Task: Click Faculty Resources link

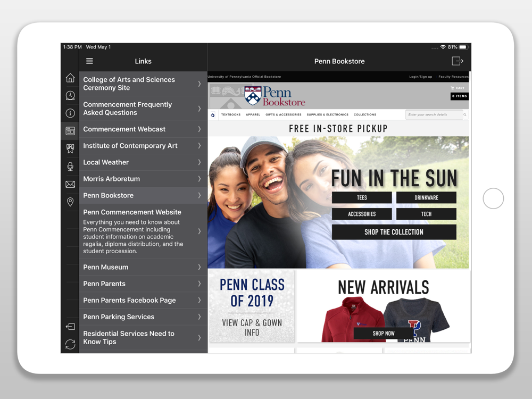Action: pos(453,77)
